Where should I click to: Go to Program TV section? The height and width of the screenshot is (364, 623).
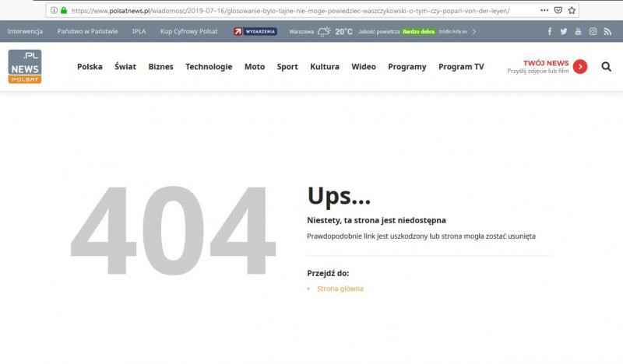point(461,67)
